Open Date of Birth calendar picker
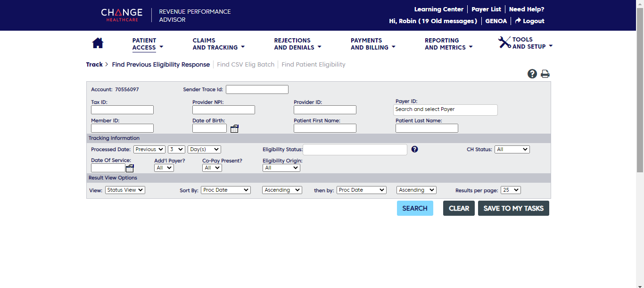Image resolution: width=644 pixels, height=288 pixels. 234,128
